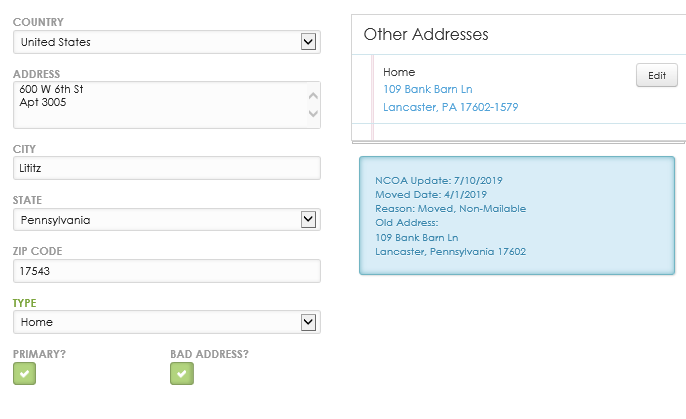Toggle the Bad Address checkbox
The width and height of the screenshot is (686, 419).
[x=181, y=373]
